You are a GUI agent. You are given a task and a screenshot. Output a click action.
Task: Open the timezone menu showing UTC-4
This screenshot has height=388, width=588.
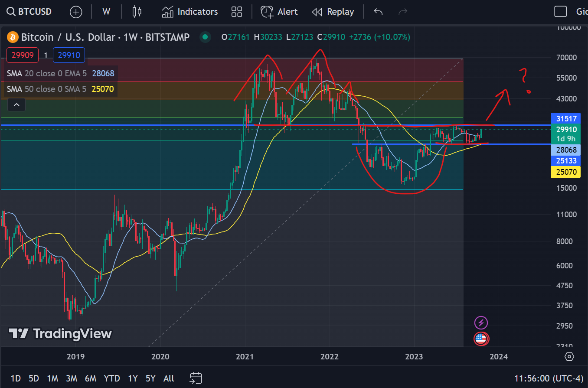547,378
